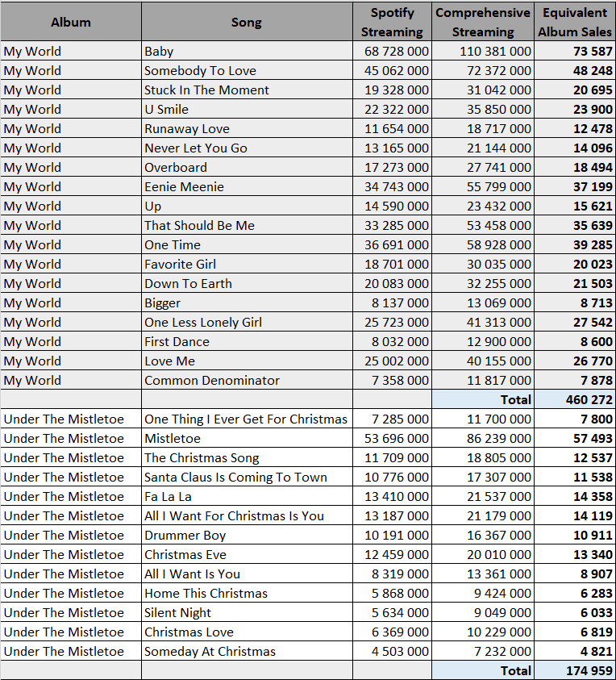
Task: Select Eenie Meenie's sales value 37 199
Action: (575, 187)
